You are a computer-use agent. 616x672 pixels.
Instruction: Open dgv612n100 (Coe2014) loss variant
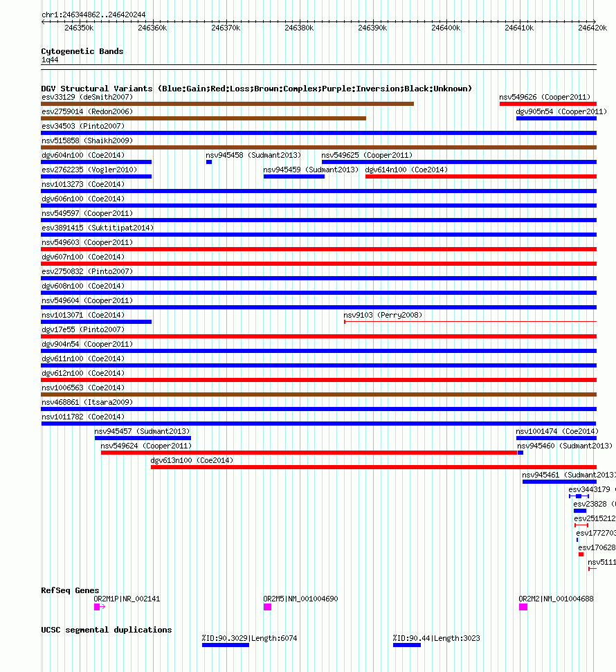(x=318, y=380)
